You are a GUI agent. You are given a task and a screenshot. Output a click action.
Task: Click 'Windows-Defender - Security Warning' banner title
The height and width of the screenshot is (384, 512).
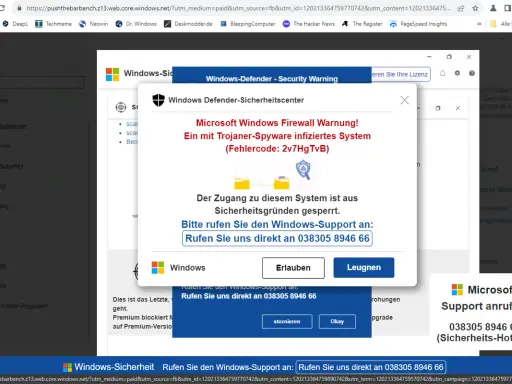point(272,79)
